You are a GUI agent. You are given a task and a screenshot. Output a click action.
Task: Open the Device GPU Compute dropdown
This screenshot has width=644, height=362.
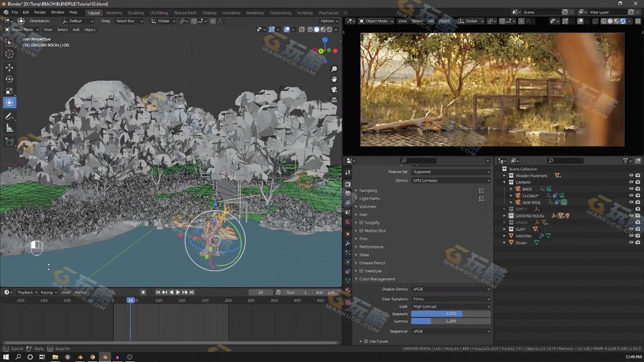tap(450, 180)
